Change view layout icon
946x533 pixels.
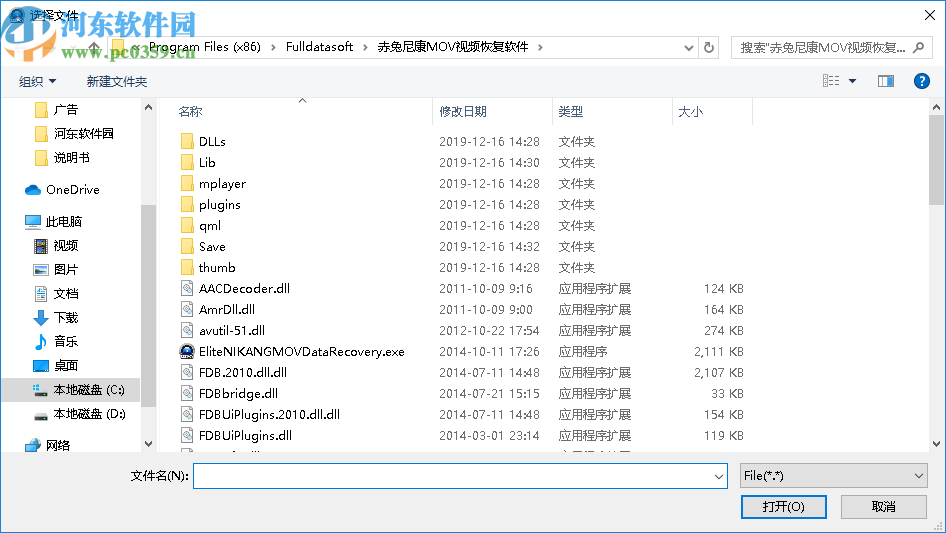831,81
